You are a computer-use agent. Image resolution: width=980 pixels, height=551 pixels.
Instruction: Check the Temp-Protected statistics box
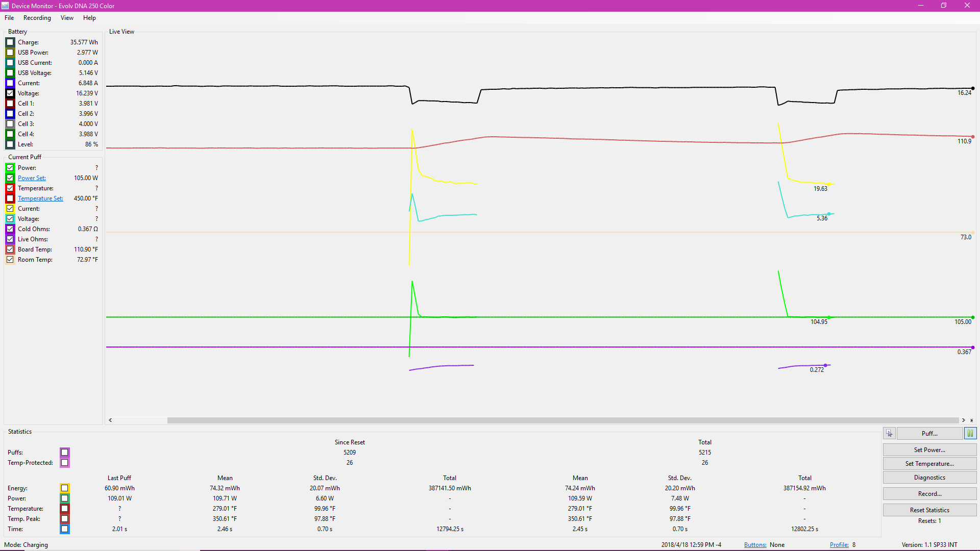coord(65,463)
